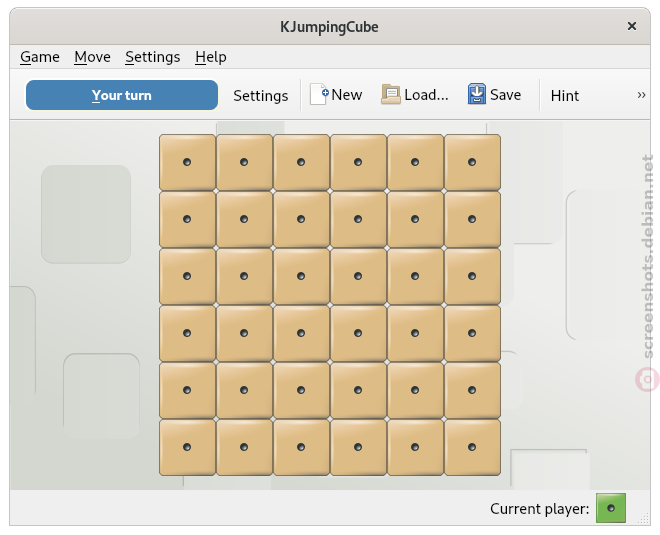Click cube in row 1, column 2
This screenshot has height=535, width=660.
(x=244, y=162)
